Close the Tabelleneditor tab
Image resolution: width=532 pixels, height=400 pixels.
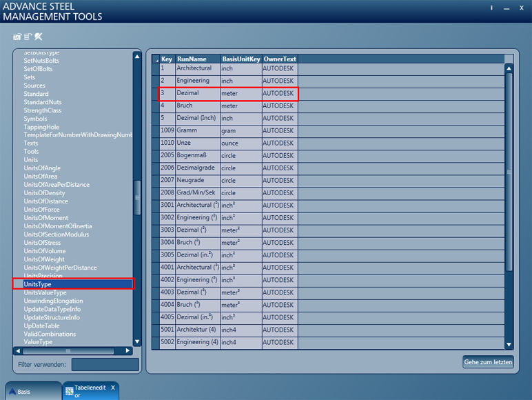[113, 388]
